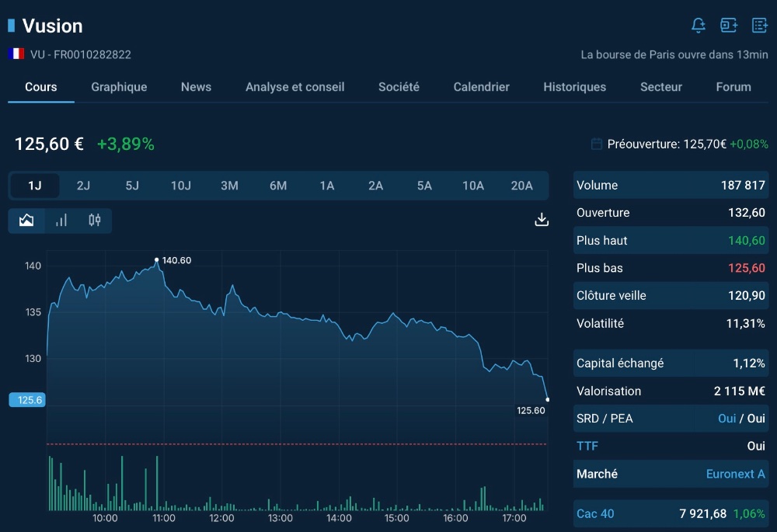Screen dimensions: 777x532
Task: Click the Clôture veille value 120,90
Action: [x=746, y=296]
